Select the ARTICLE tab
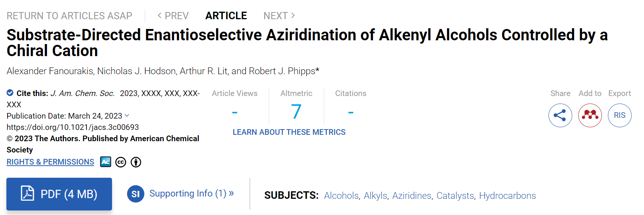The width and height of the screenshot is (644, 215). point(226,16)
